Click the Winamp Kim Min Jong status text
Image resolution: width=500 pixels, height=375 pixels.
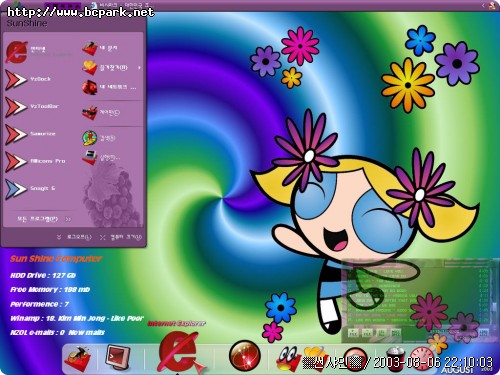(x=77, y=318)
